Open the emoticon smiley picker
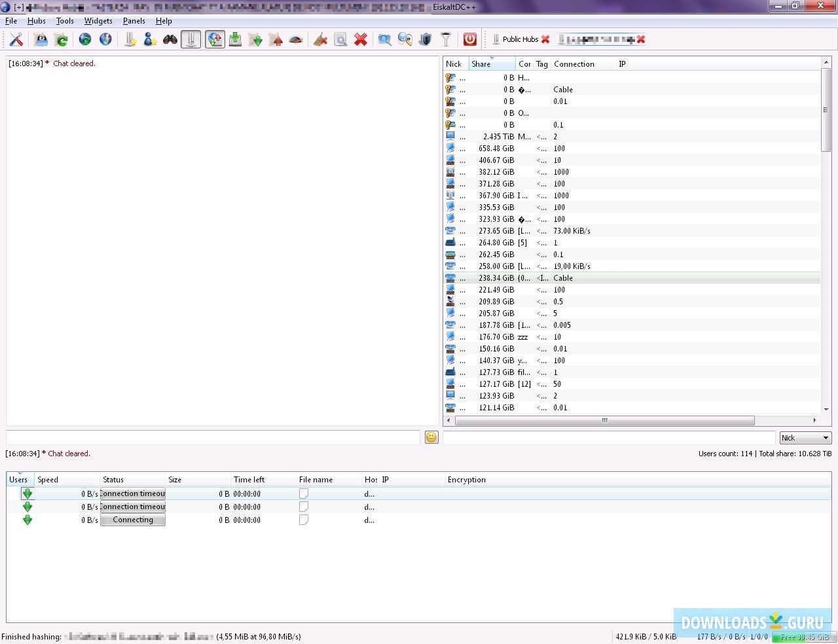The width and height of the screenshot is (838, 644). click(x=431, y=437)
